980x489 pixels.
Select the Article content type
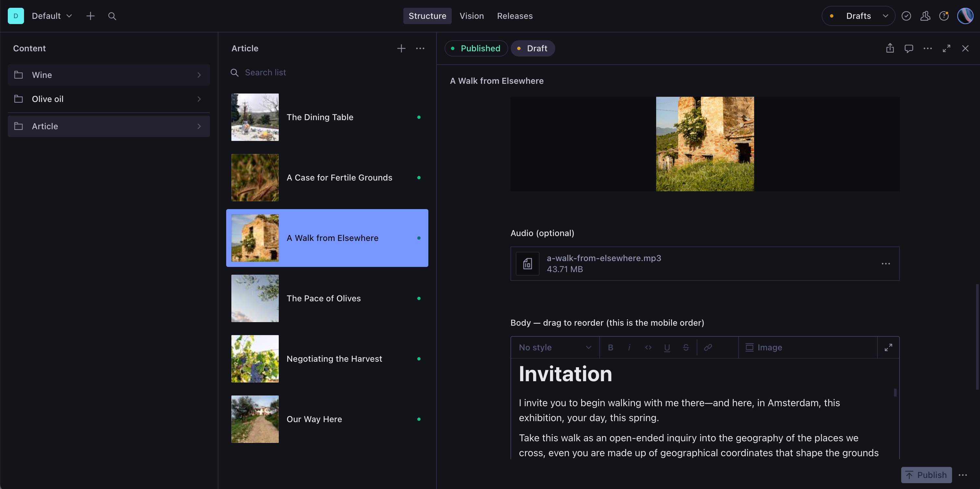[109, 126]
